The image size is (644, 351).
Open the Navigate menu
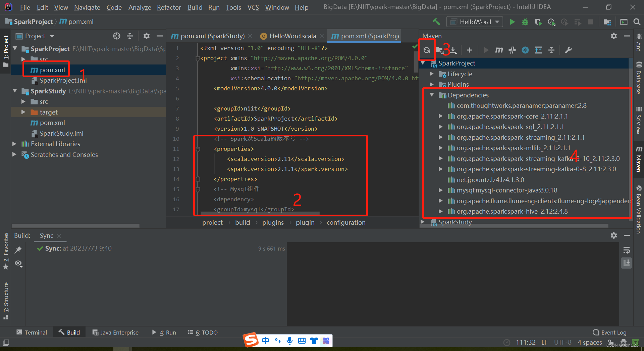click(x=87, y=7)
